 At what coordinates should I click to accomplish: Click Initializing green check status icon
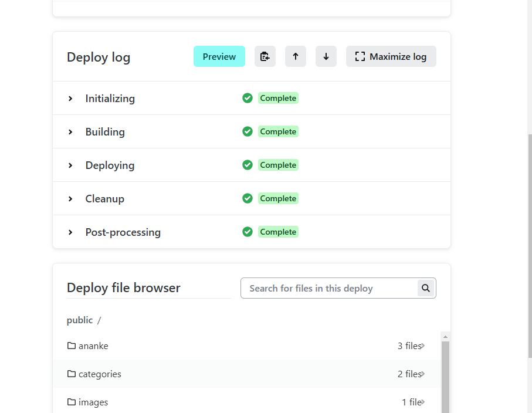coord(248,98)
